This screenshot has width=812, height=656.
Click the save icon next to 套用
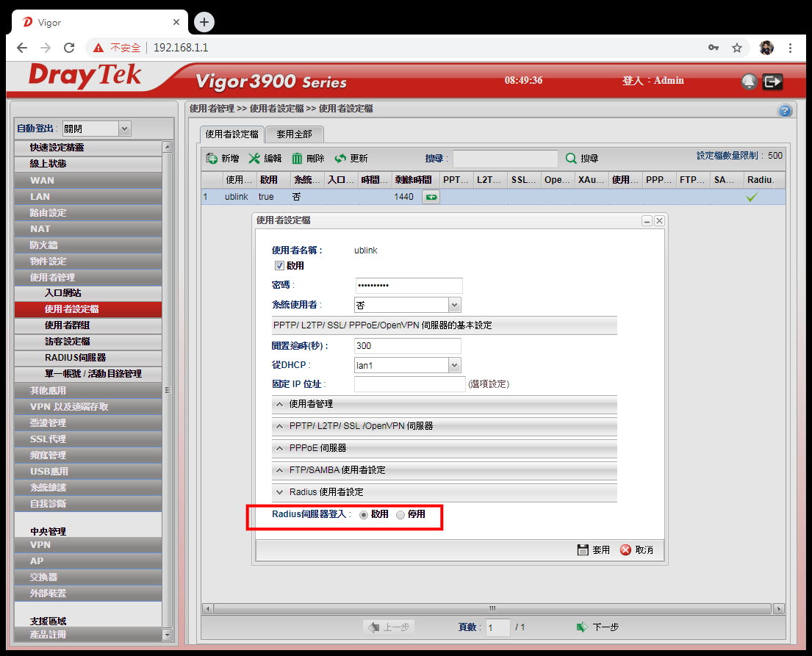(x=583, y=549)
